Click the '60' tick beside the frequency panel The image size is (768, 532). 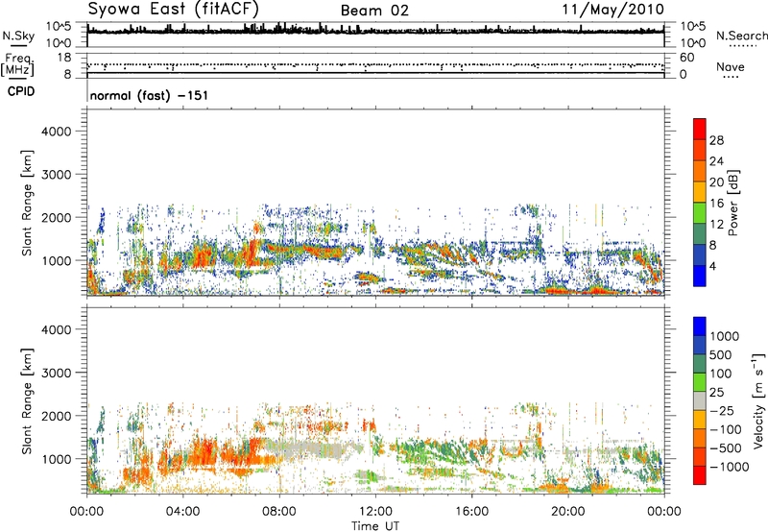(686, 58)
